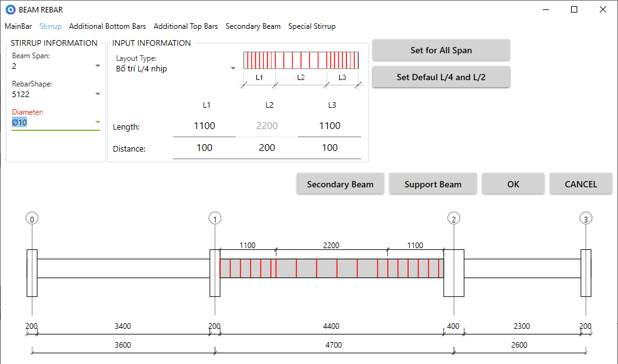
Task: Click the BEAM REBAR app icon
Action: [x=10, y=9]
